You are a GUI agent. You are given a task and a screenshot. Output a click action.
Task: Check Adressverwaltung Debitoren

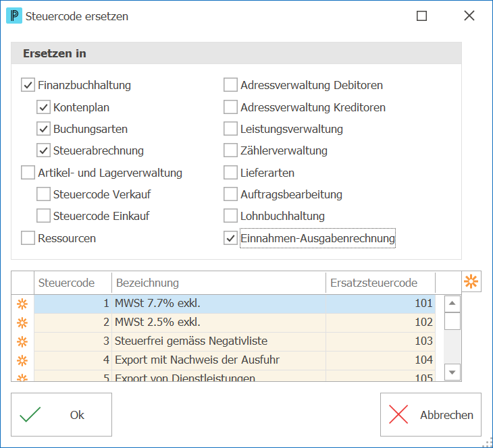click(230, 85)
